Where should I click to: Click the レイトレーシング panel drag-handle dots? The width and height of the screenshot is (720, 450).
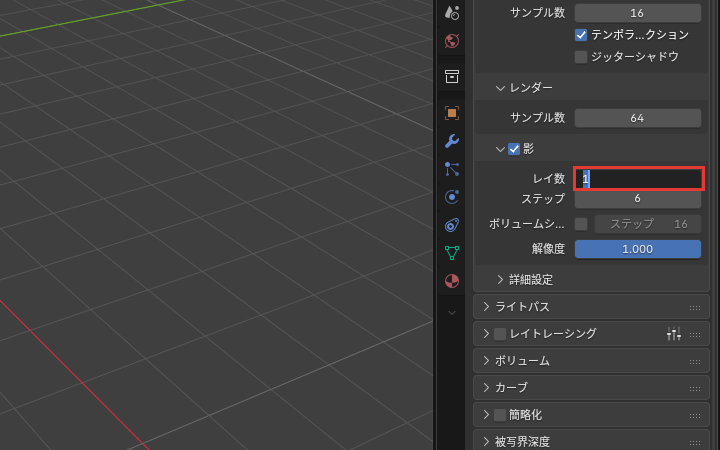[695, 335]
